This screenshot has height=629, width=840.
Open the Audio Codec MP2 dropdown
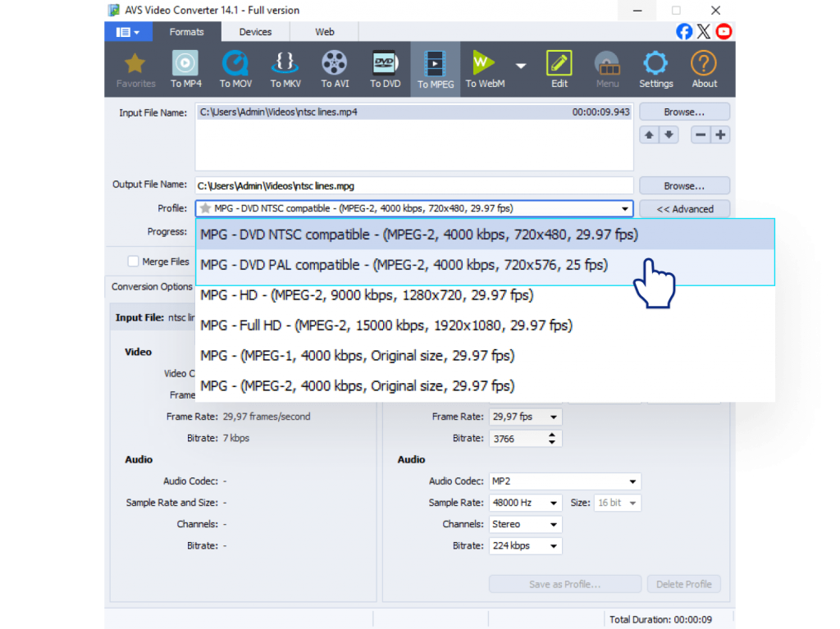tap(564, 481)
